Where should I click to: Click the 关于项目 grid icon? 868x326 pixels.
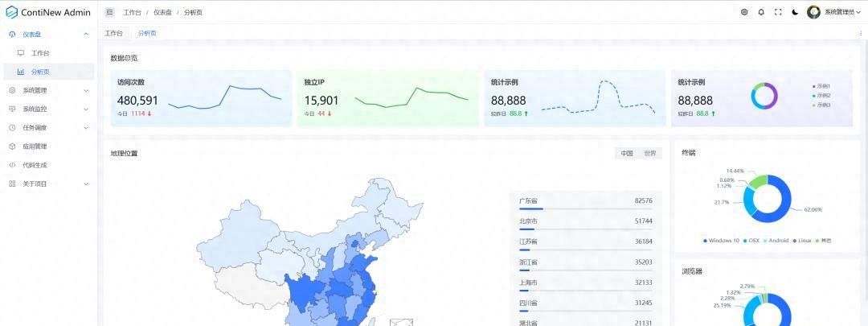coord(12,184)
